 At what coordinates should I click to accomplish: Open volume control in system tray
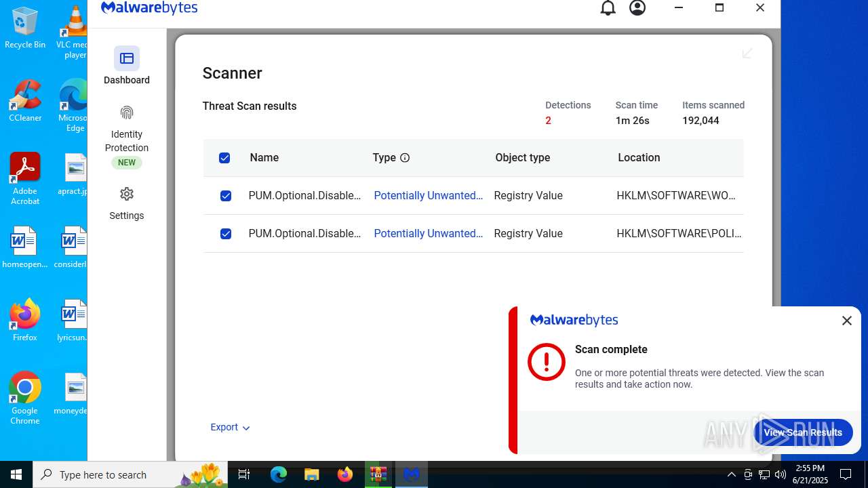pos(780,474)
